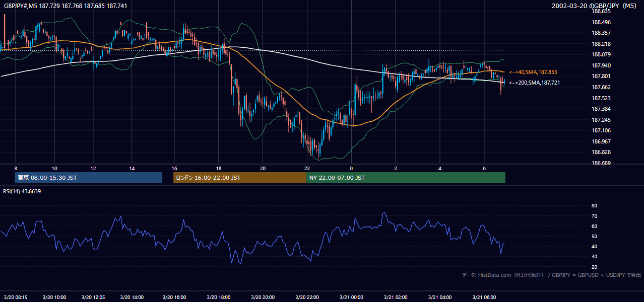
Task: Click the 3/21 06:00 time label
Action: point(484,297)
